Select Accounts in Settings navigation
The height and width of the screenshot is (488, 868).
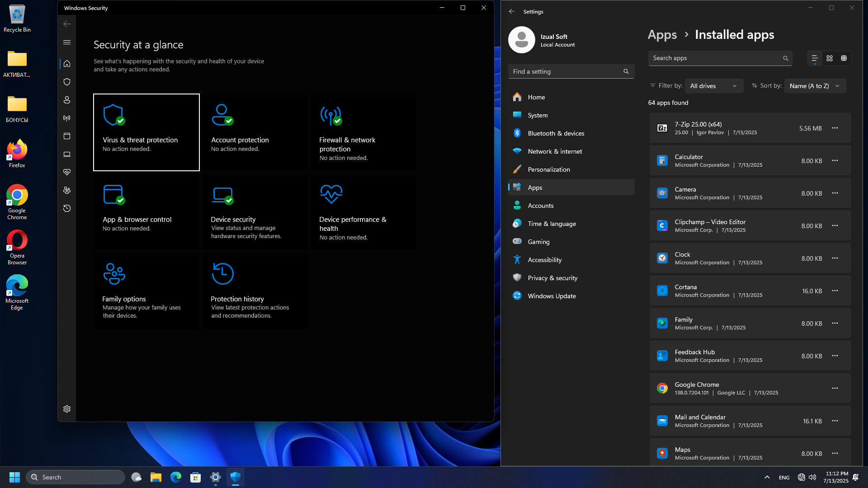pyautogui.click(x=571, y=206)
